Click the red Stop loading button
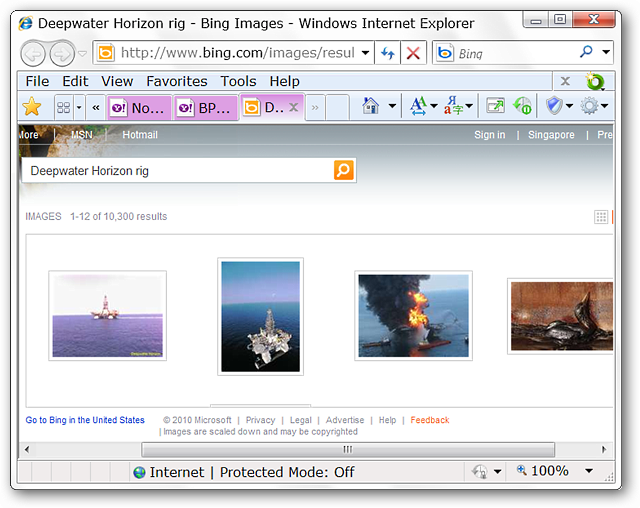This screenshot has width=640, height=508. [413, 53]
